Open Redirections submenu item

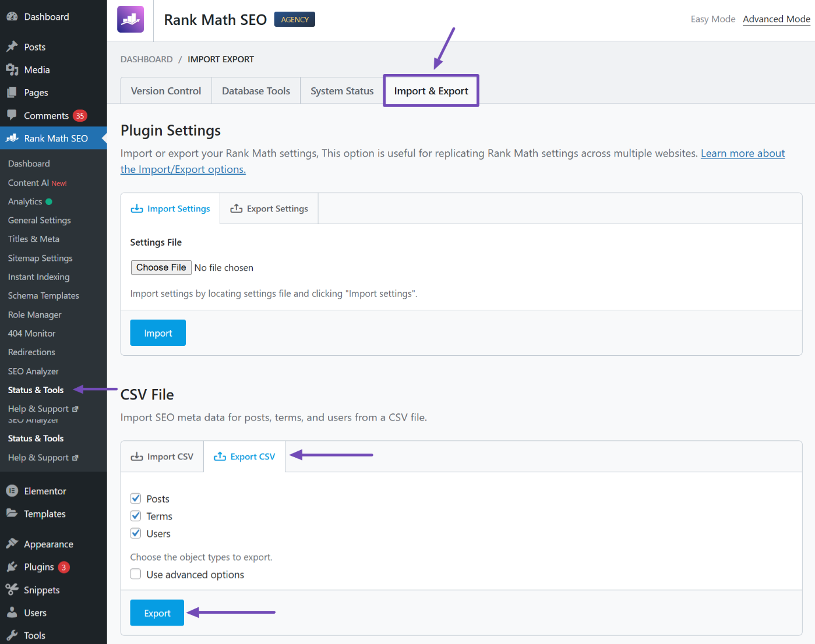coord(31,352)
